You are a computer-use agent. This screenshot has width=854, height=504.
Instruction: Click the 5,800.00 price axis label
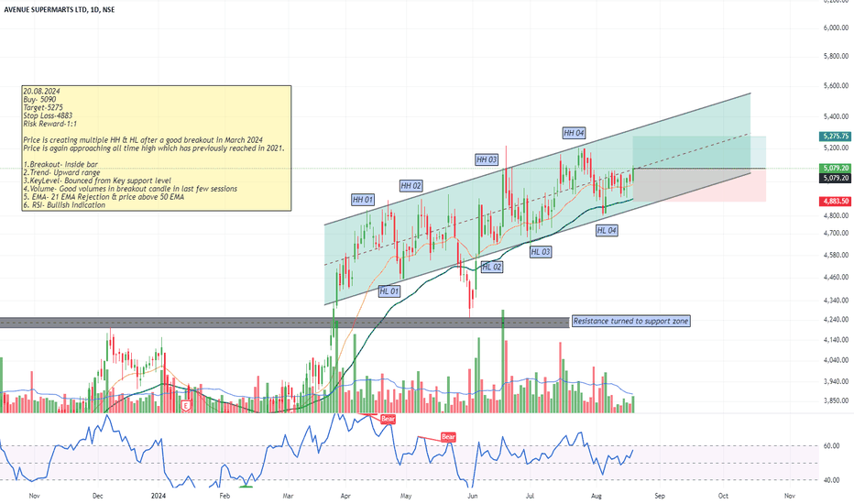pyautogui.click(x=836, y=56)
